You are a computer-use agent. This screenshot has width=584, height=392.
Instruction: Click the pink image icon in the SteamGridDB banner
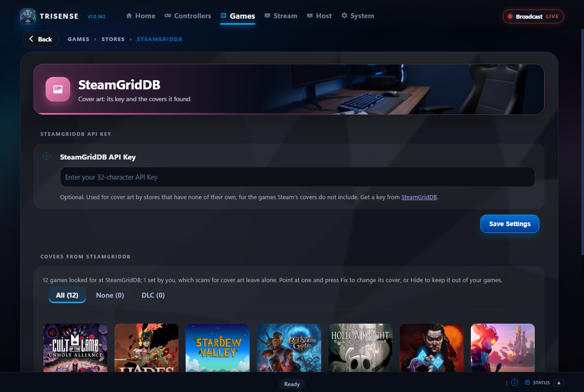coord(58,89)
